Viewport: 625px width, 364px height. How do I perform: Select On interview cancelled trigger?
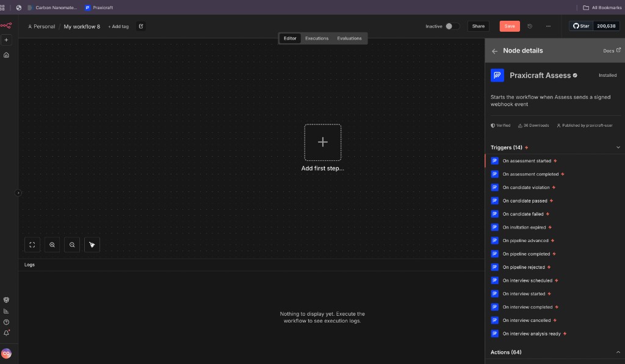point(555,320)
